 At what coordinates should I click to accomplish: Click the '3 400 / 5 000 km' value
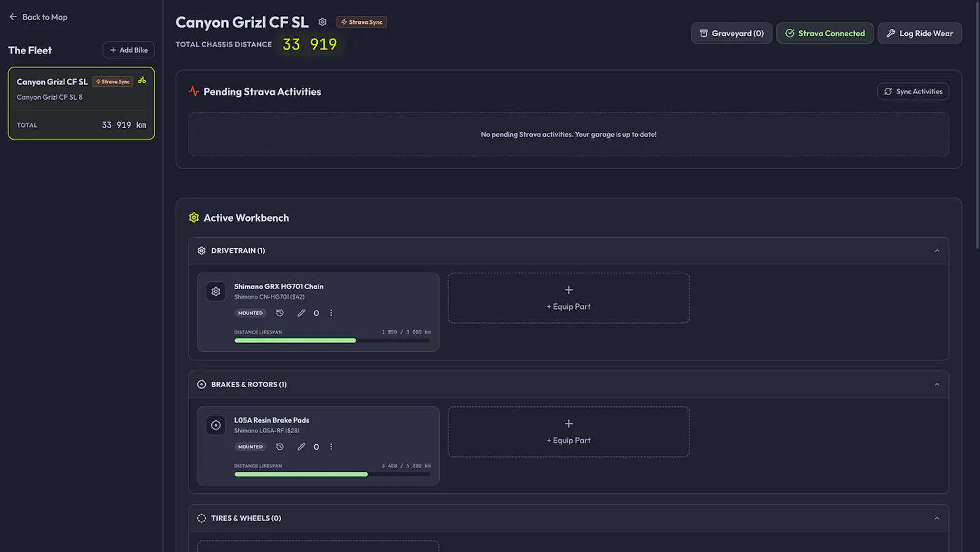point(406,466)
